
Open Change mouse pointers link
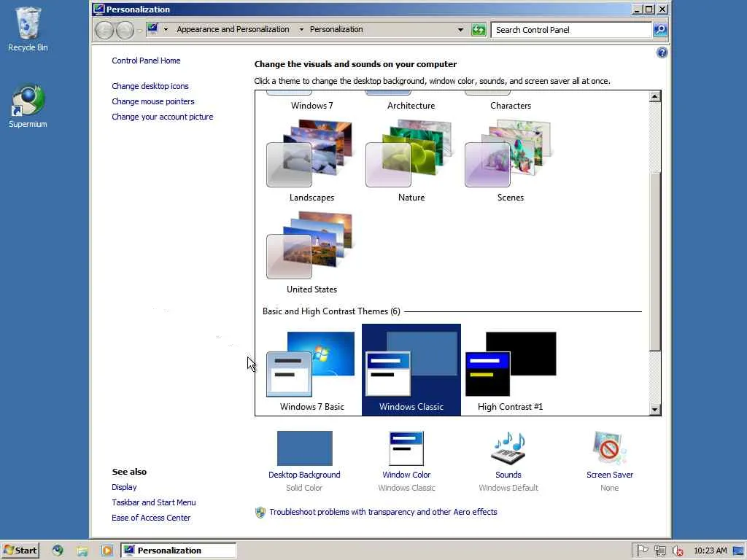[153, 101]
